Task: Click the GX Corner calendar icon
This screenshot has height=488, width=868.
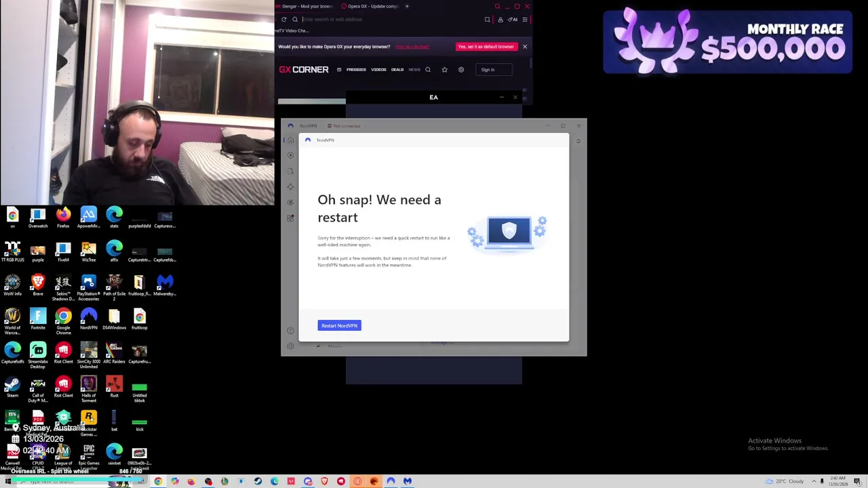Action: tap(339, 70)
